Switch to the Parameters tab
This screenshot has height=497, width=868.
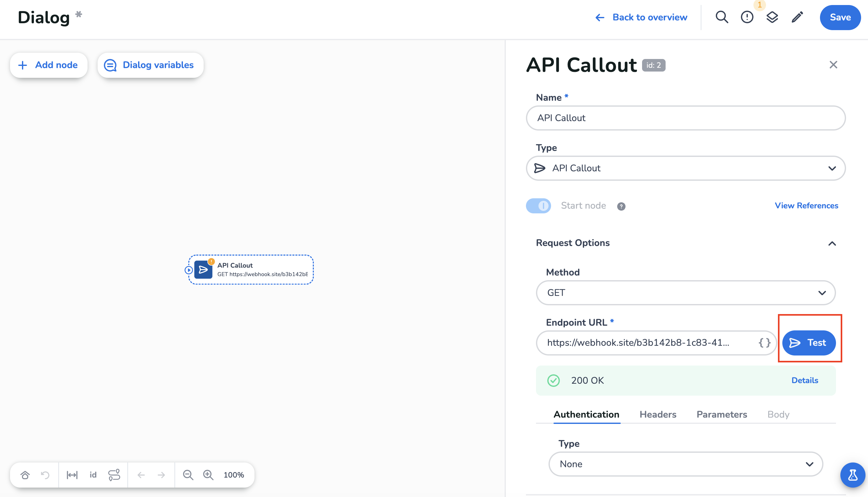721,414
